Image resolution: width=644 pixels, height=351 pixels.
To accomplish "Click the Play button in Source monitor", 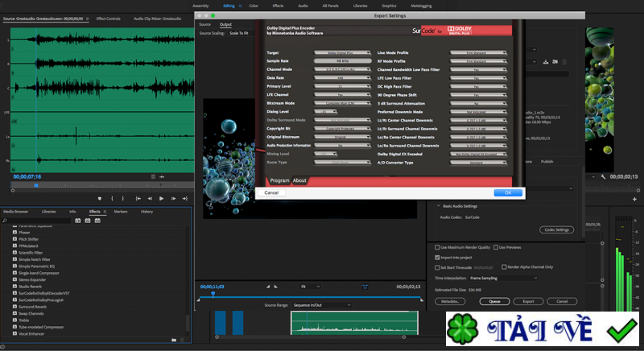I will click(x=161, y=198).
